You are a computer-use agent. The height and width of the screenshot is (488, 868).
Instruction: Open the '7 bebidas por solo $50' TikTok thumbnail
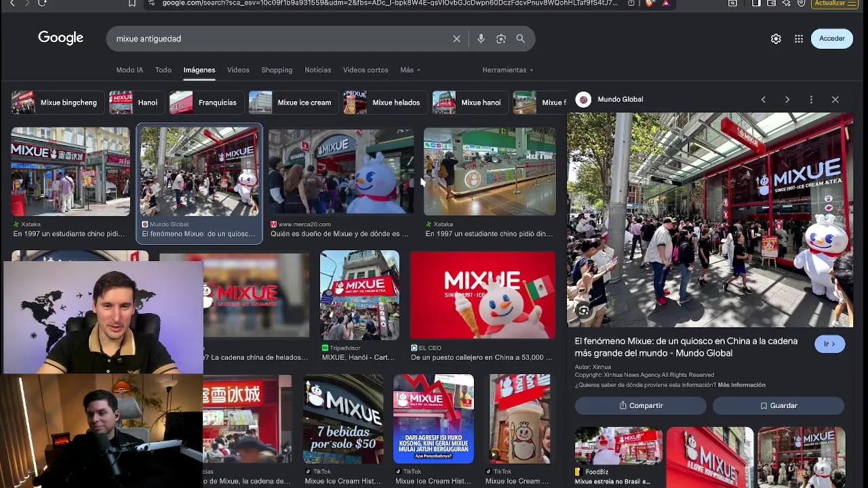point(343,419)
